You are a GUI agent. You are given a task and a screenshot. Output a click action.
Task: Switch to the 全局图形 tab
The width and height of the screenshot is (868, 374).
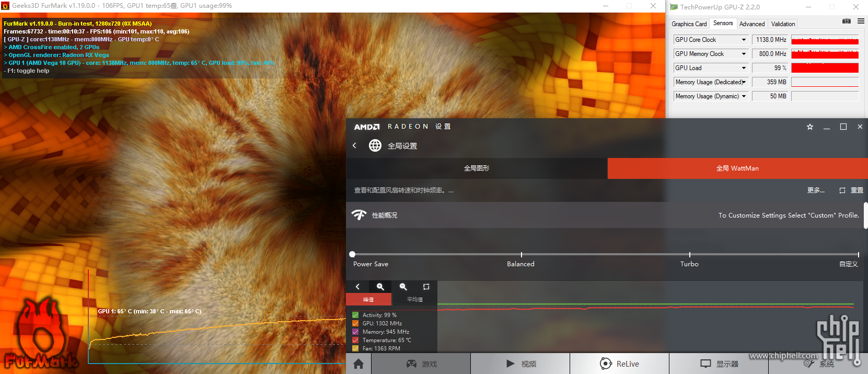[477, 168]
